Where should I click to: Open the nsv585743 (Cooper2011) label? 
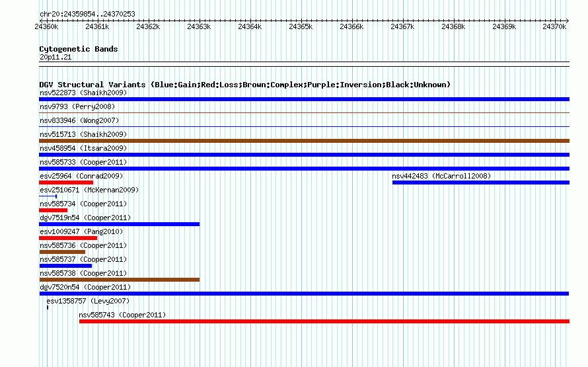122,315
